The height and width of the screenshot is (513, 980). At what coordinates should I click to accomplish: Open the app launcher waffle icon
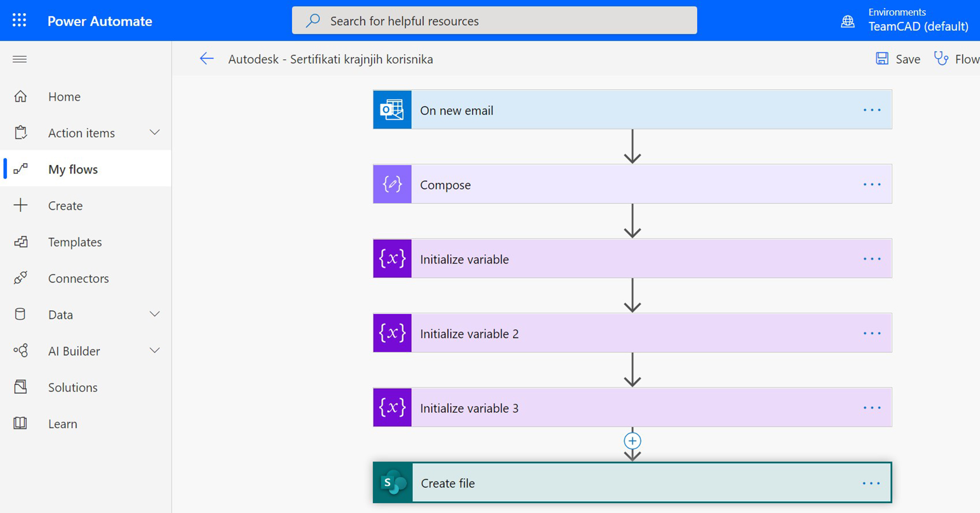[x=19, y=20]
